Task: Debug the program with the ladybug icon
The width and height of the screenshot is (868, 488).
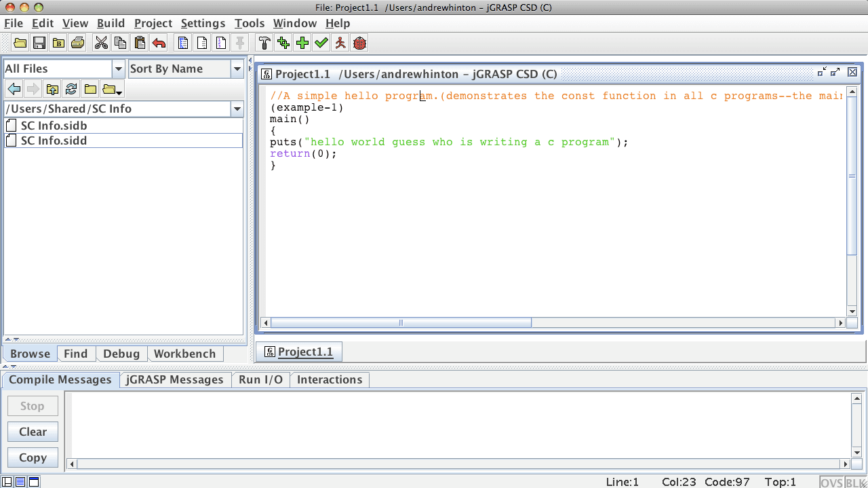Action: tap(359, 42)
